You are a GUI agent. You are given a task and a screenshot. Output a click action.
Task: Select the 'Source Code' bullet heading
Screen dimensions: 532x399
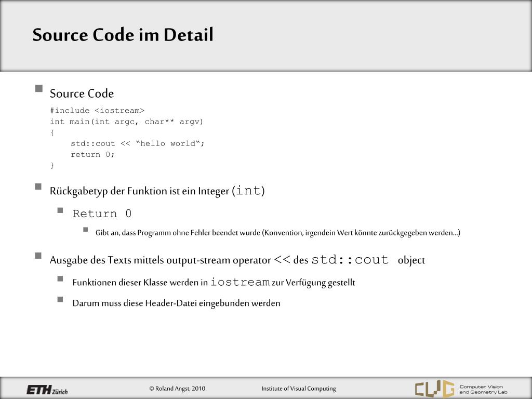pos(82,94)
